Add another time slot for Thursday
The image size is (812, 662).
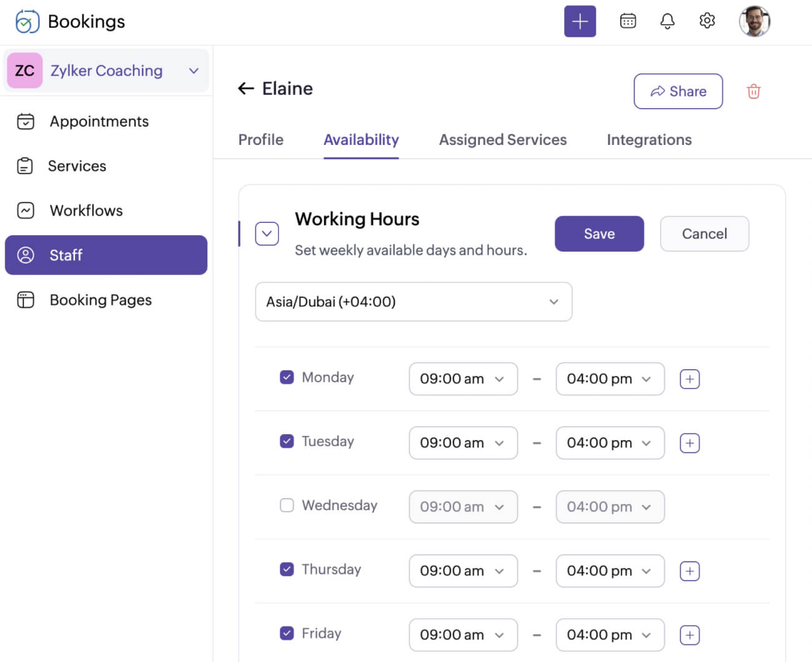[x=690, y=571]
